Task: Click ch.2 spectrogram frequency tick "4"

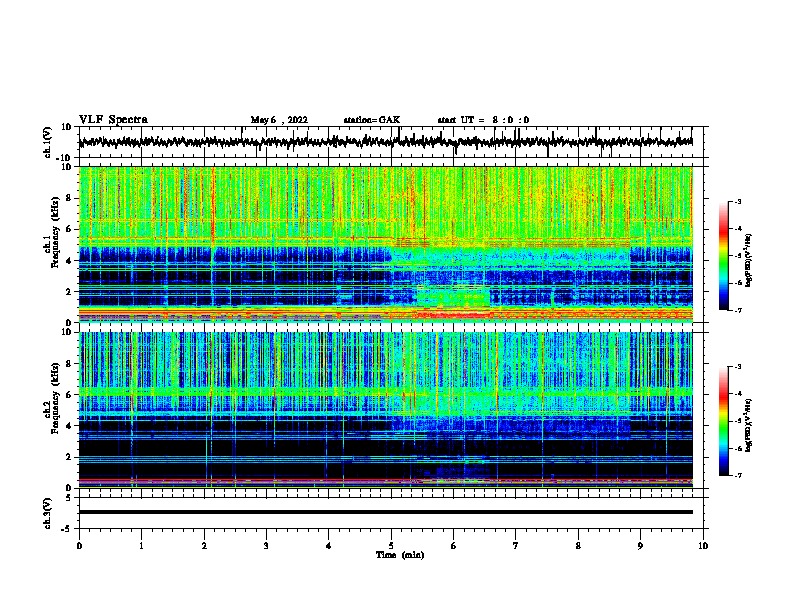Action: pos(69,426)
